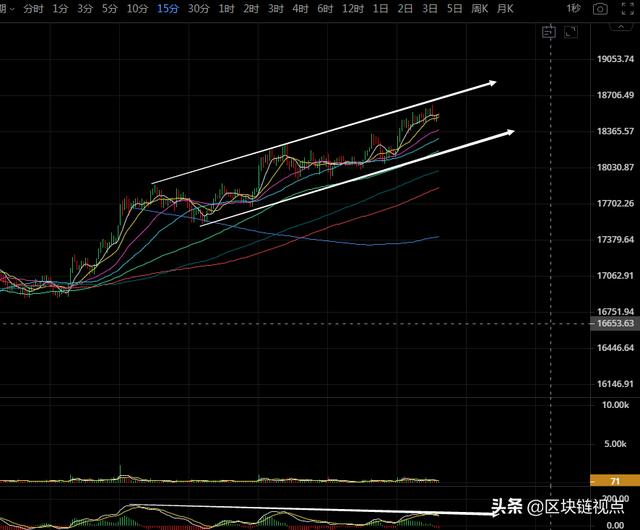Switch to 12时 interval

[351, 8]
